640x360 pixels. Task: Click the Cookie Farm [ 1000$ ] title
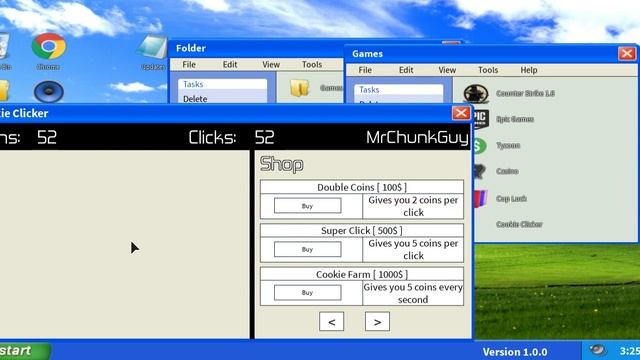click(x=362, y=274)
